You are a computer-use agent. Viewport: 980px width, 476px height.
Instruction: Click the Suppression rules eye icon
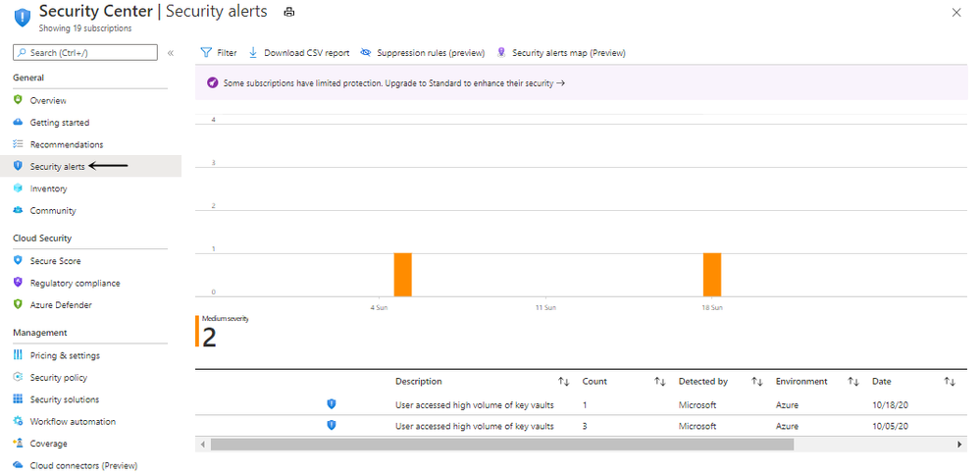coord(366,53)
